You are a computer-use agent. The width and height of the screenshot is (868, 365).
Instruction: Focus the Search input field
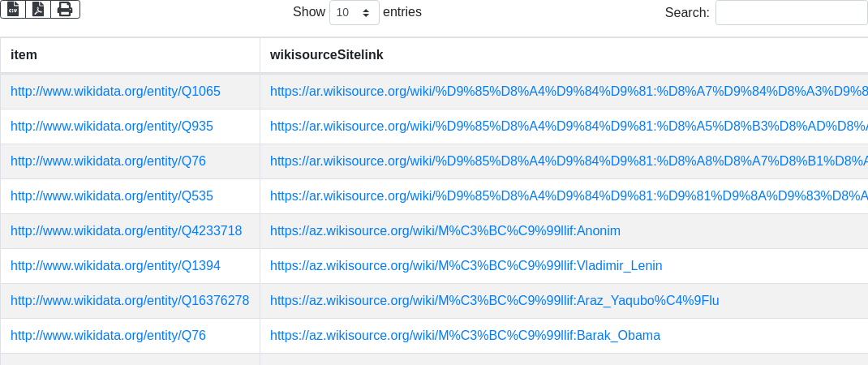(791, 12)
